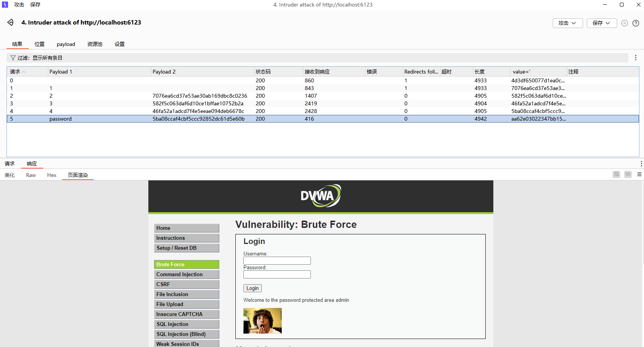Open the CSRF link in DVWA sidebar
Screen dimensions: 644x347
point(187,284)
